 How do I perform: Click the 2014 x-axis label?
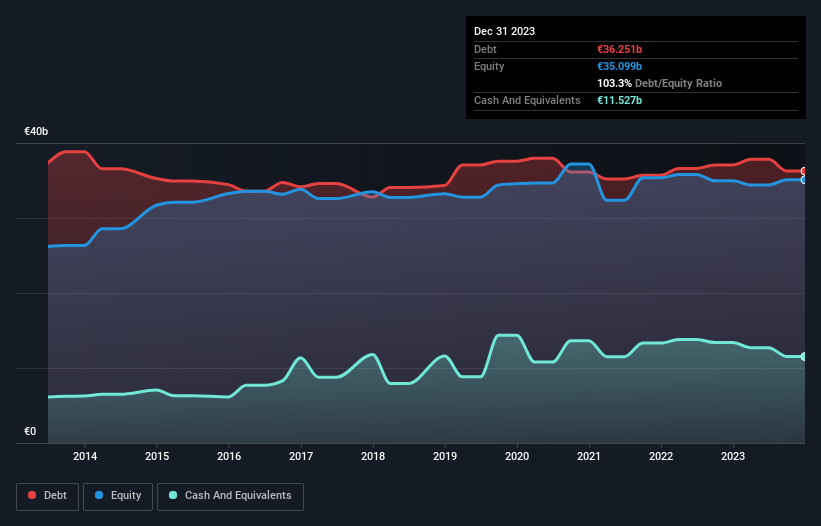point(85,456)
